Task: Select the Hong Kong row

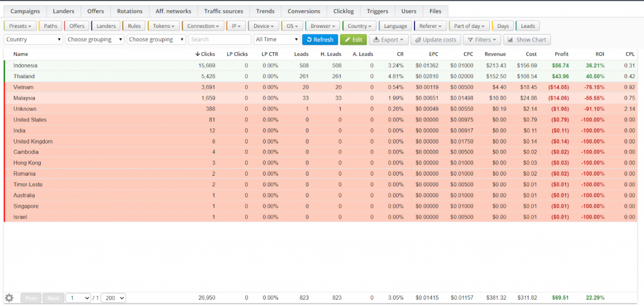Action: [320, 163]
